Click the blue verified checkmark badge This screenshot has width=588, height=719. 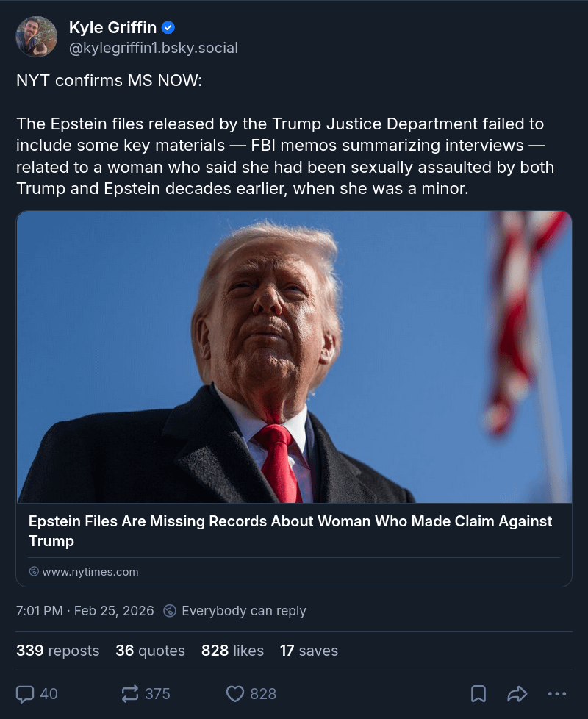pyautogui.click(x=168, y=27)
